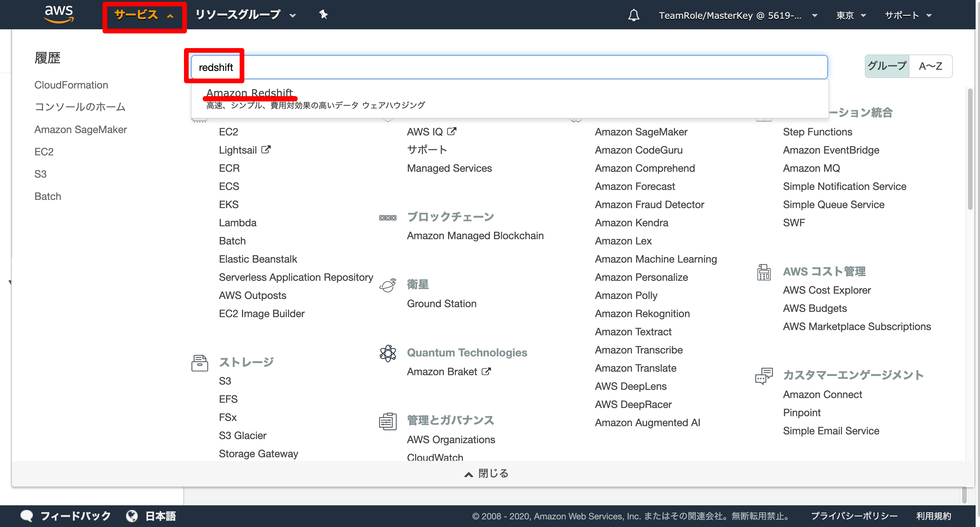Open プライバシーポリシー footer link
Screen dimensions: 980x527
click(x=854, y=516)
